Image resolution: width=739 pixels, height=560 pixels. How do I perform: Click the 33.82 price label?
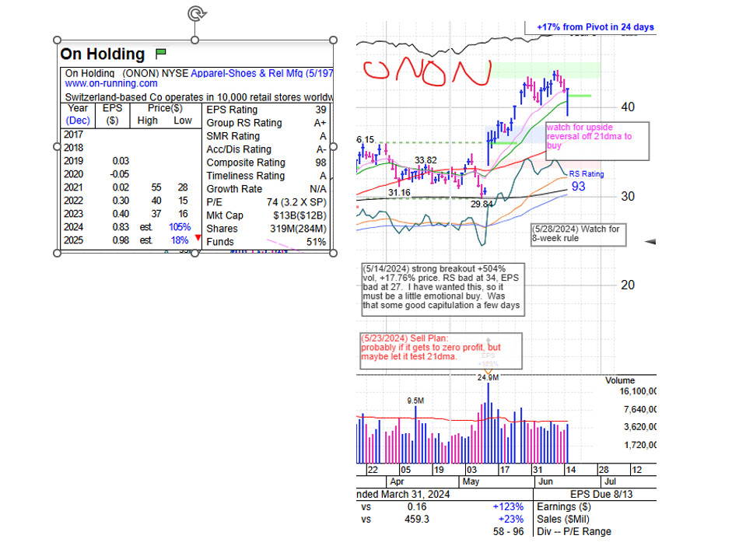[x=426, y=160]
